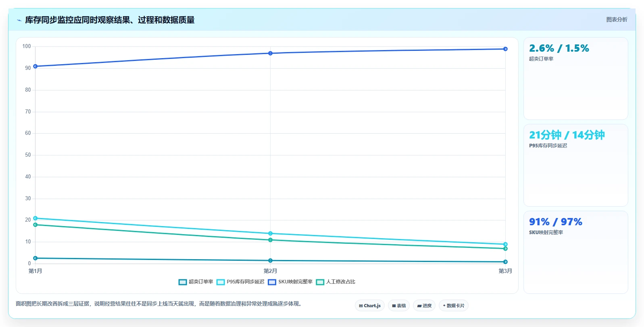Click the header icon beside the title

19,20
